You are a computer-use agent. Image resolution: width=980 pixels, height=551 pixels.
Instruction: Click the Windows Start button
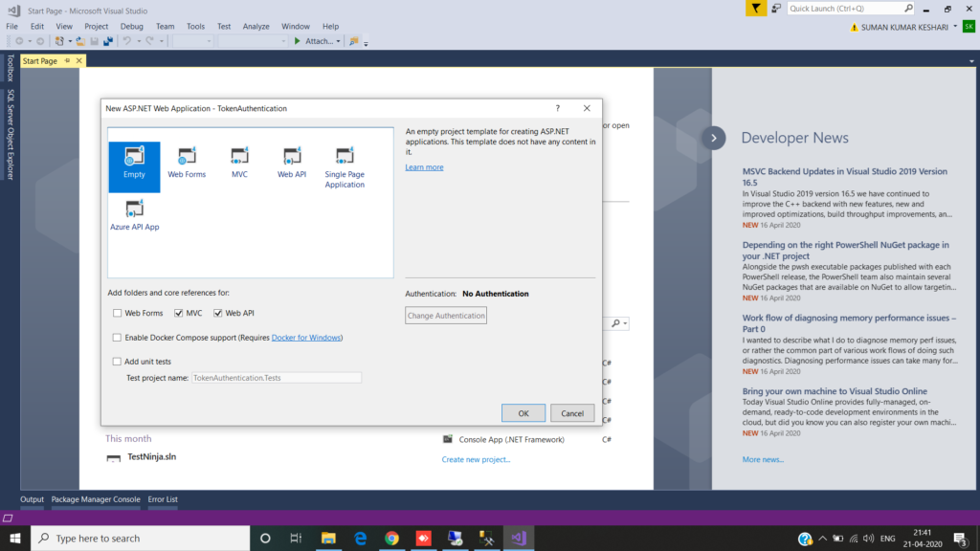click(15, 538)
